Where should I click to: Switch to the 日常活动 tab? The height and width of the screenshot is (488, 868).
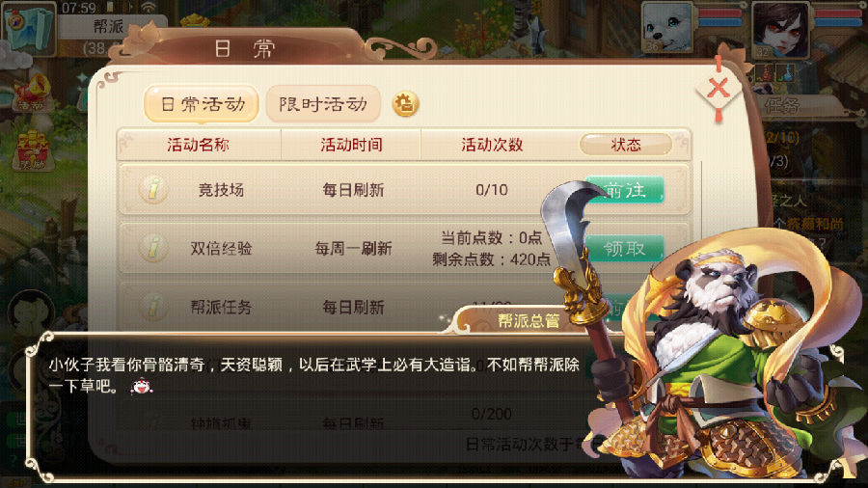202,103
